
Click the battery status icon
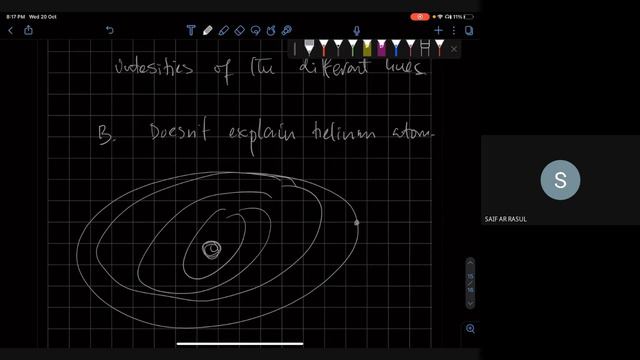(469, 17)
